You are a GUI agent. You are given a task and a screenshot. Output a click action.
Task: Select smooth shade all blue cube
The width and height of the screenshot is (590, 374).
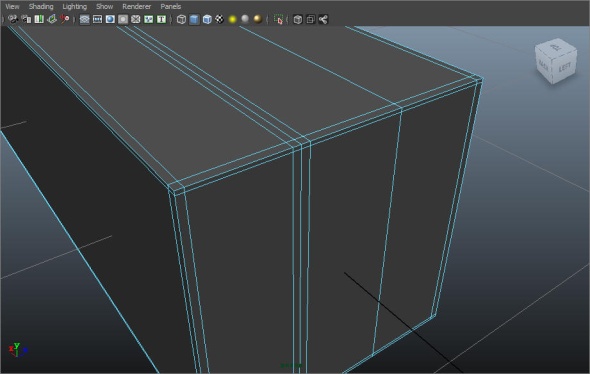[194, 19]
